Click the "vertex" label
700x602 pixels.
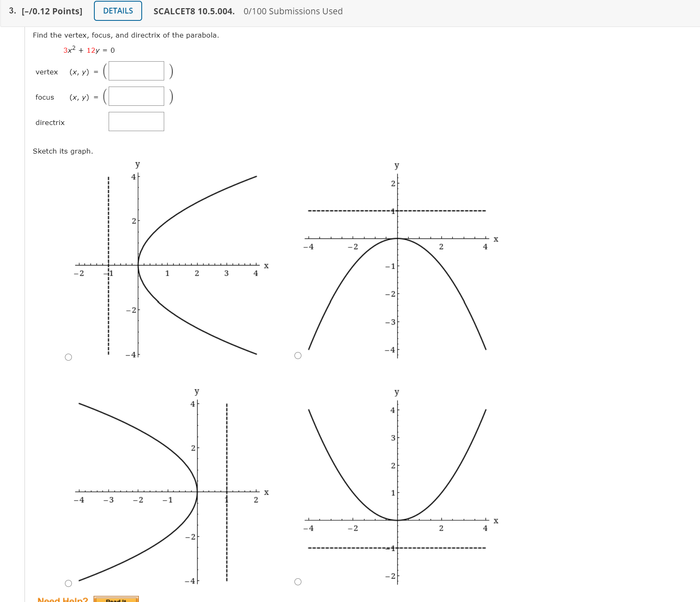47,72
